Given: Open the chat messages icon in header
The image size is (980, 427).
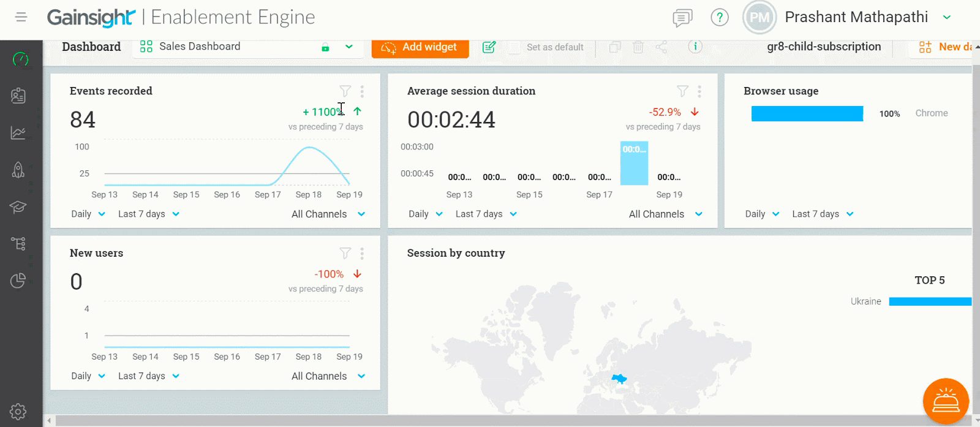Looking at the screenshot, I should [682, 18].
